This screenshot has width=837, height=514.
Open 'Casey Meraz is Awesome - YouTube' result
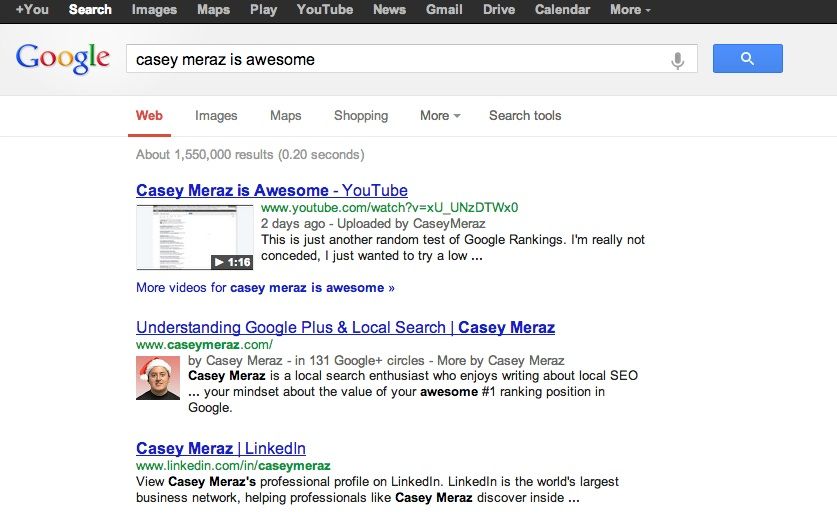pos(271,191)
